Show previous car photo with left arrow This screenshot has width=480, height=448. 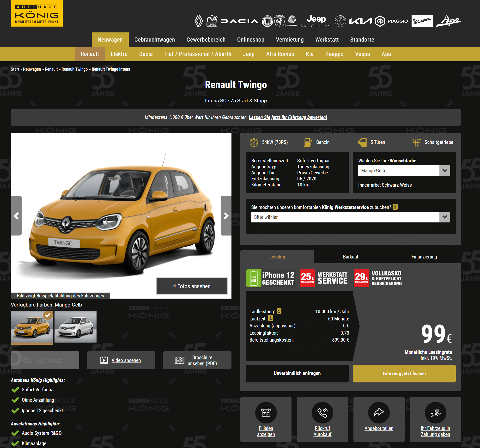click(x=16, y=216)
